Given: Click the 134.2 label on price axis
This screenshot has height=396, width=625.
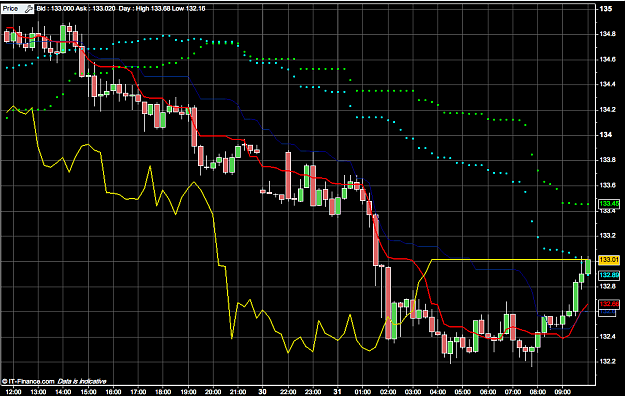Looking at the screenshot, I should [607, 110].
